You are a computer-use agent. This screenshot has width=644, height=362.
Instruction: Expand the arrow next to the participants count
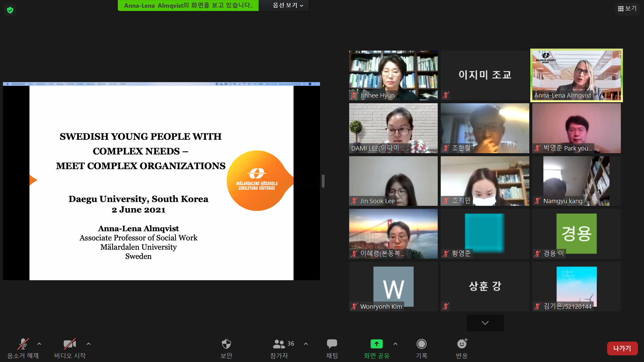point(306,344)
